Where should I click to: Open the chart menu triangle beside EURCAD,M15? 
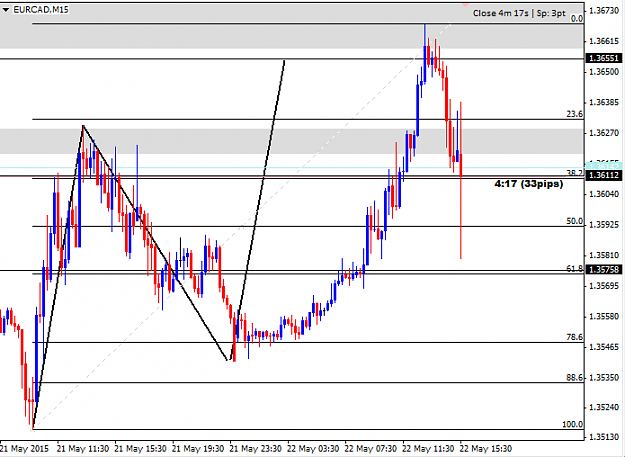point(6,10)
